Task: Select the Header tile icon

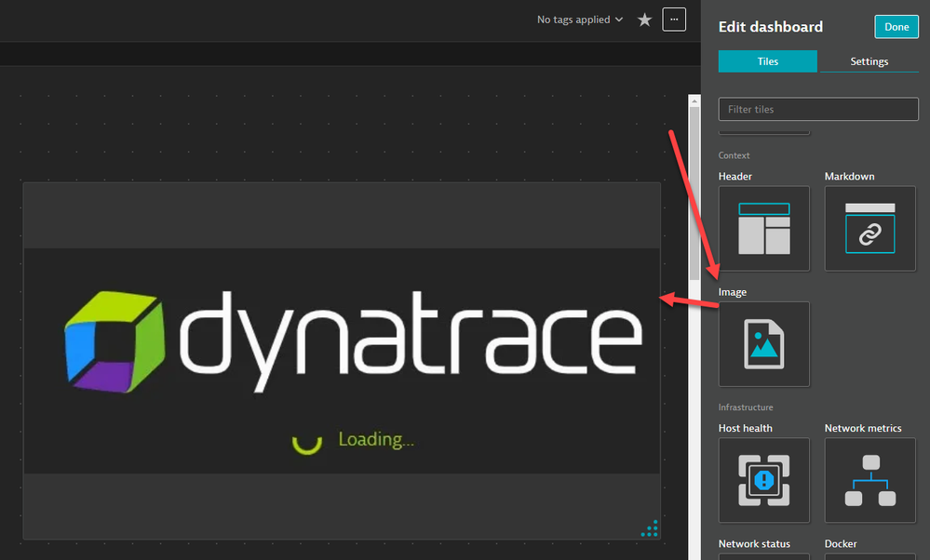Action: [x=763, y=228]
